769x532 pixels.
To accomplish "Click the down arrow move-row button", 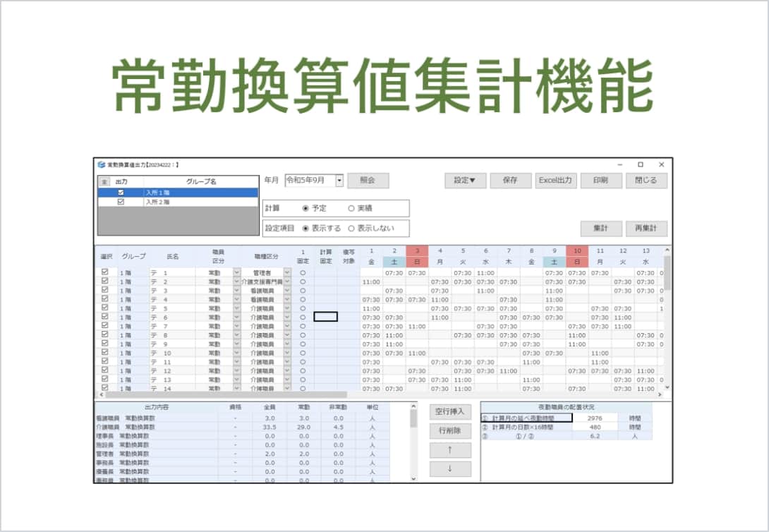I will tap(450, 468).
